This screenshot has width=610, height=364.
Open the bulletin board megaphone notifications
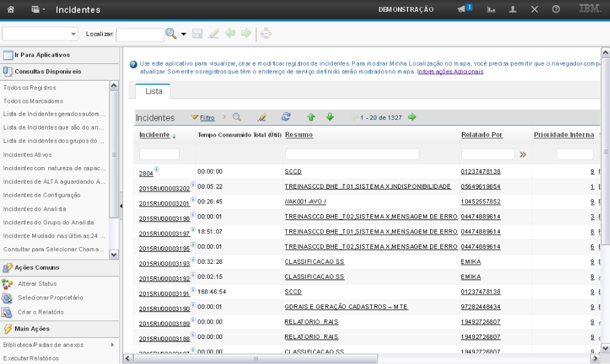click(x=464, y=10)
